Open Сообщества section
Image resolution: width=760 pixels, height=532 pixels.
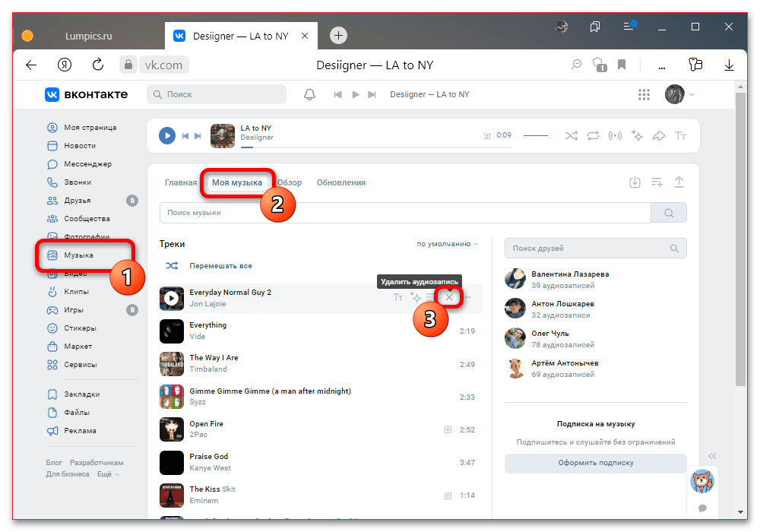point(78,219)
